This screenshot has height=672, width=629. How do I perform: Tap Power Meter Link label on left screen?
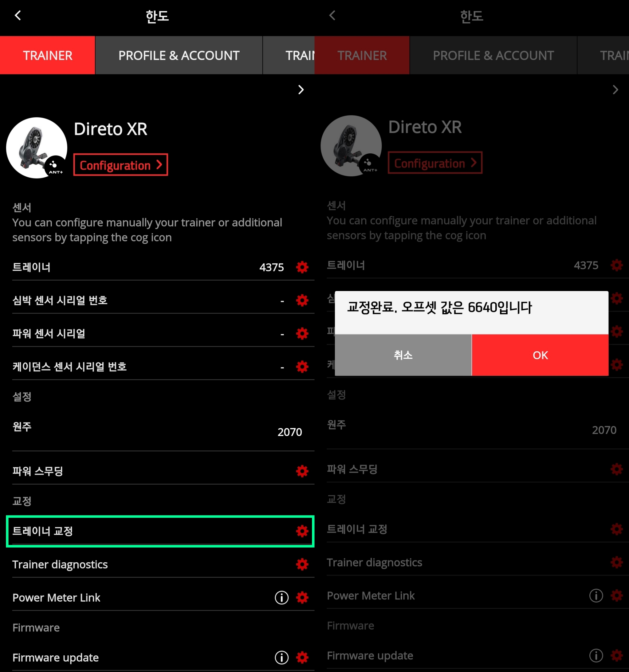coord(56,597)
